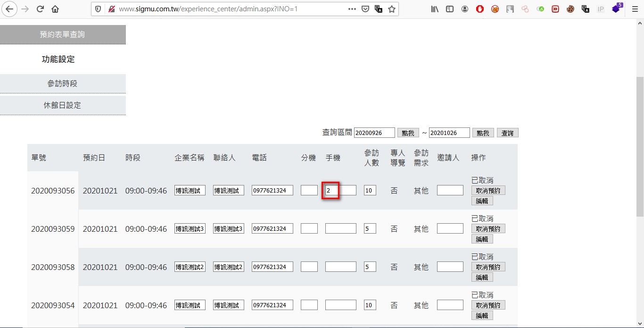Screen dimensions: 644x328
Task: Click the translate icon inside the address bar
Action: click(x=378, y=9)
